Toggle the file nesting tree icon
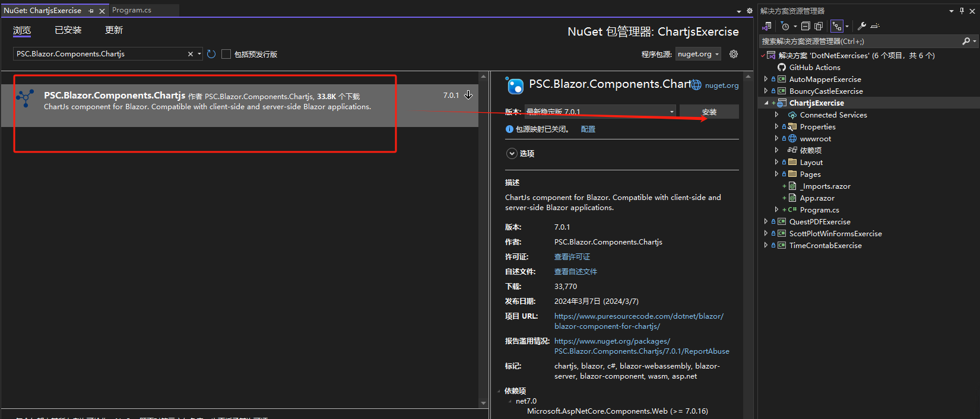 pos(837,26)
